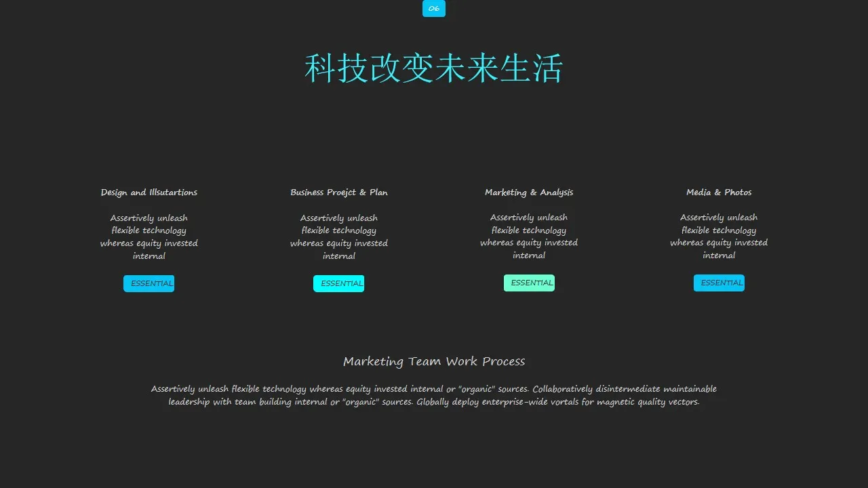Image resolution: width=868 pixels, height=488 pixels.
Task: Click "magnetic quality vectors" ending the bottom paragraph
Action: (x=648, y=402)
